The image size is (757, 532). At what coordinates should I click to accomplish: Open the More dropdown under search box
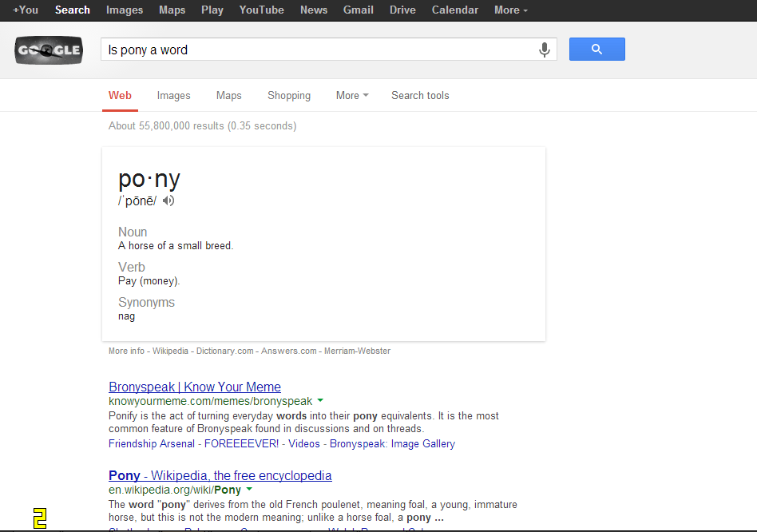click(x=352, y=95)
